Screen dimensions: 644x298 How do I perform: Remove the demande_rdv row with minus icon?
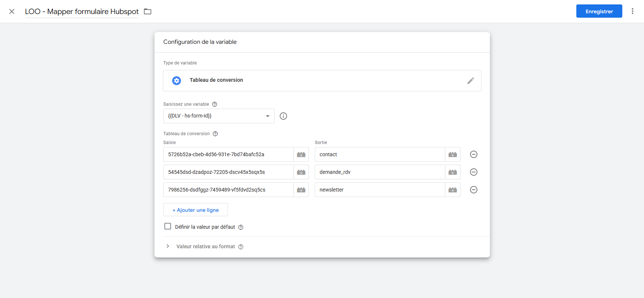(x=473, y=172)
